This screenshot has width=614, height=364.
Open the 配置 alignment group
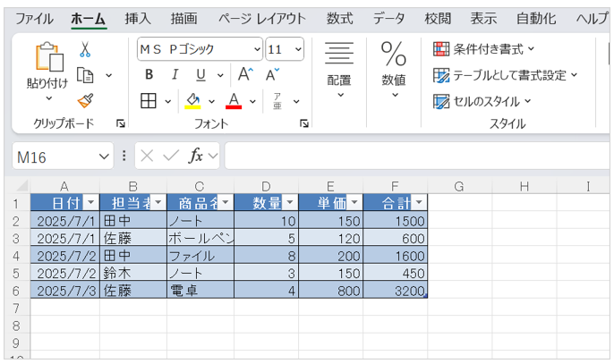point(339,70)
